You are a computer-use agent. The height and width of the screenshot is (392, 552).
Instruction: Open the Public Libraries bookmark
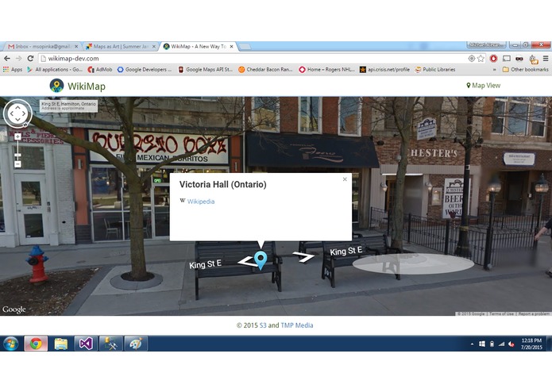click(x=435, y=70)
